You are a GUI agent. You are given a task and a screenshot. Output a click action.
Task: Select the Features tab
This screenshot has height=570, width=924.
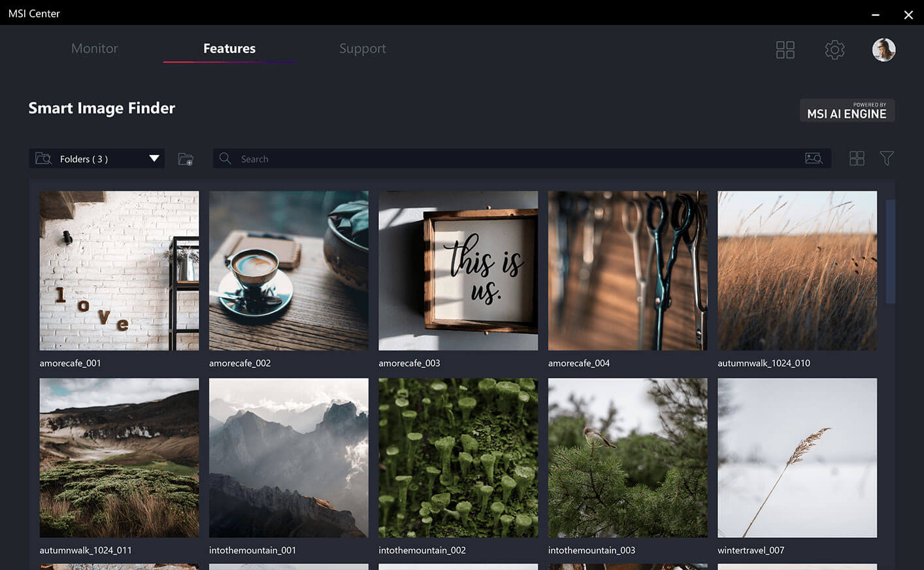(x=229, y=48)
